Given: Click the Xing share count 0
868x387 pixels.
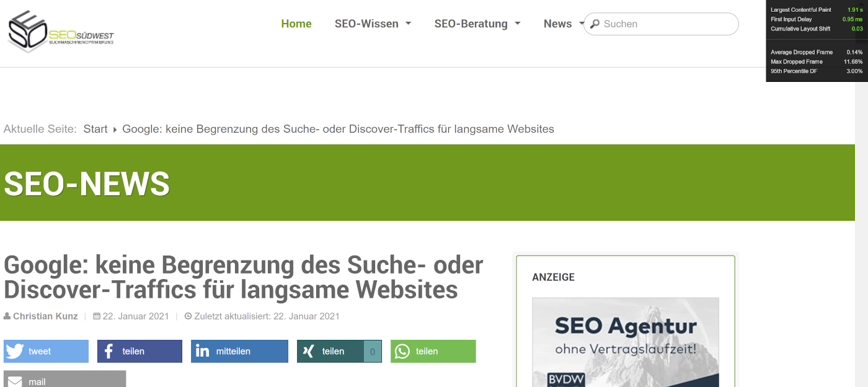Looking at the screenshot, I should [x=373, y=352].
